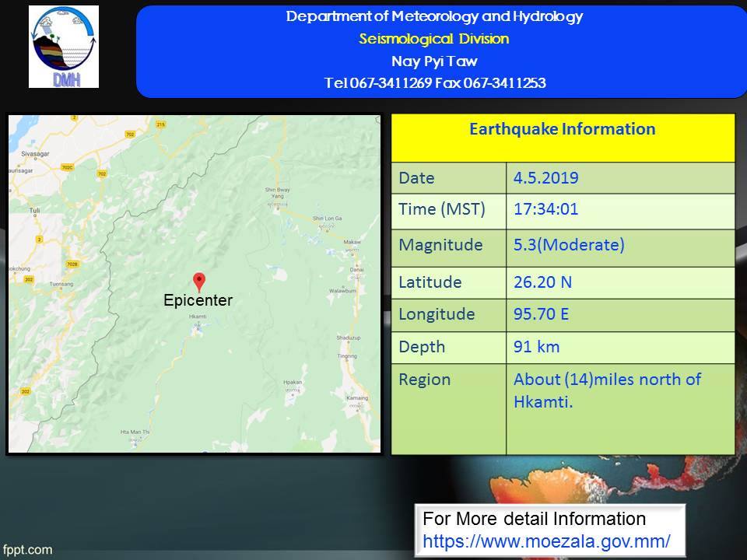747x560 pixels.
Task: Select the Shin Bway Yang town label
Action: click(276, 193)
